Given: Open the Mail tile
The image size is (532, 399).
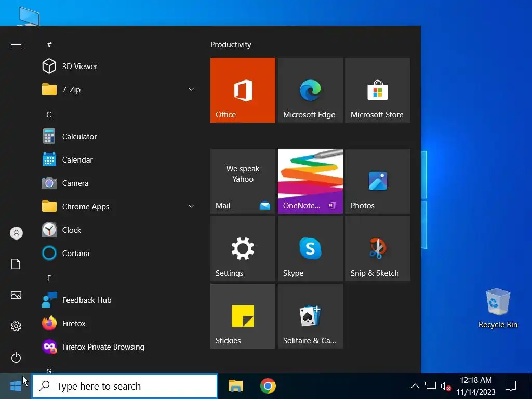Looking at the screenshot, I should 243,181.
